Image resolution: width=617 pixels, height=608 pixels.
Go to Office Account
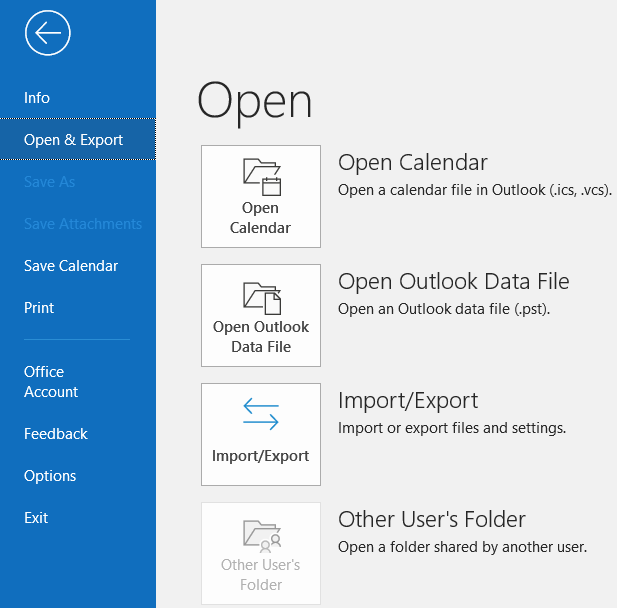tap(78, 382)
